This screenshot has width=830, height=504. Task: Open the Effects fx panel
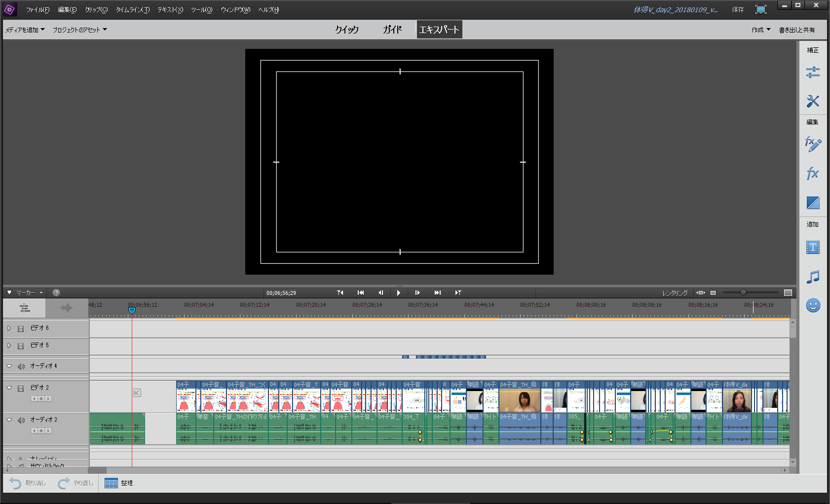[813, 173]
